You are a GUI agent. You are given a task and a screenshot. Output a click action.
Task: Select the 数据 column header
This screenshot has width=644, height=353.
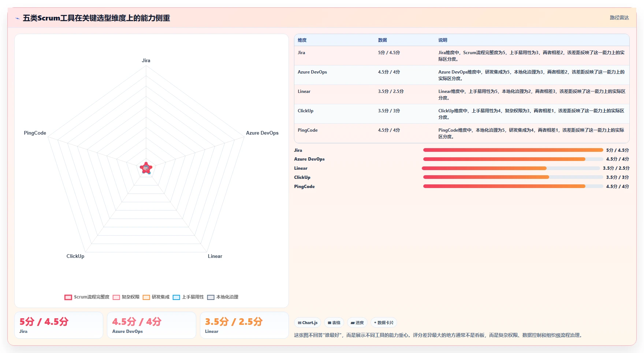383,40
